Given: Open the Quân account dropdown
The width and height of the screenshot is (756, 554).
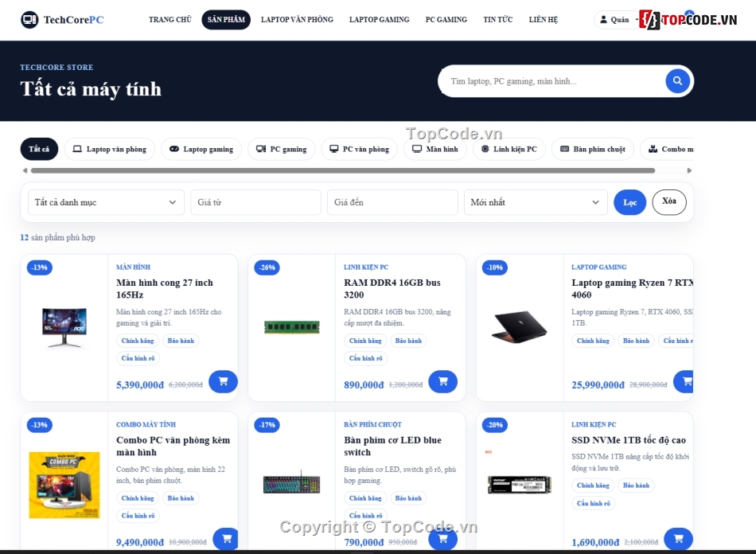Looking at the screenshot, I should click(x=618, y=20).
